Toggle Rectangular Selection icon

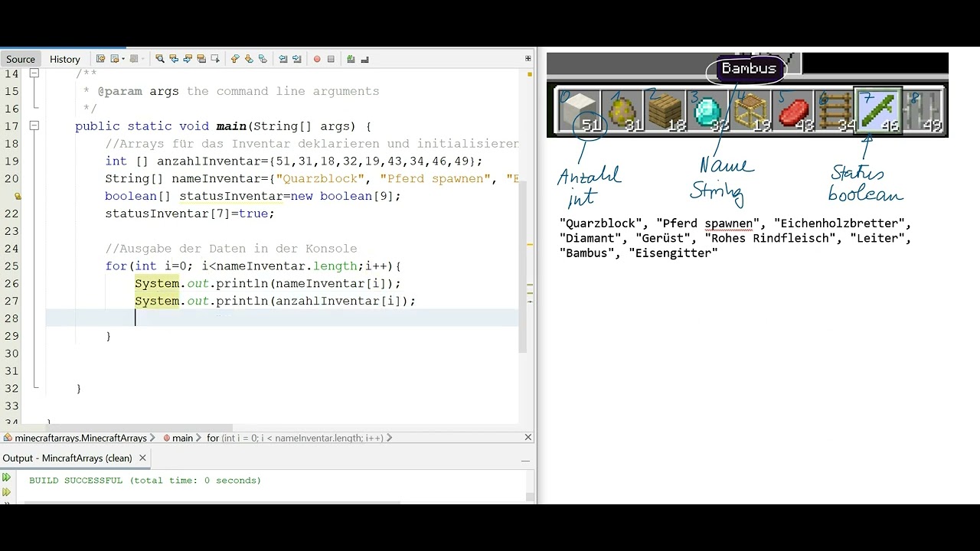(x=215, y=59)
